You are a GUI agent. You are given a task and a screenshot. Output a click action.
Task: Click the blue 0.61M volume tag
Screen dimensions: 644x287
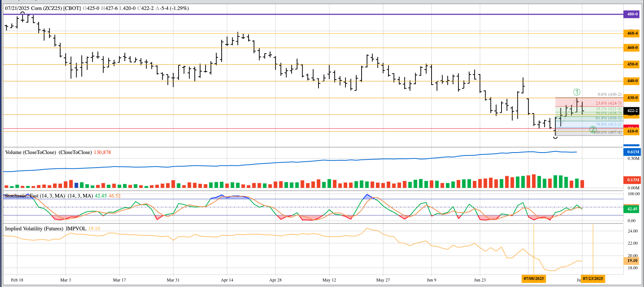pyautogui.click(x=633, y=152)
